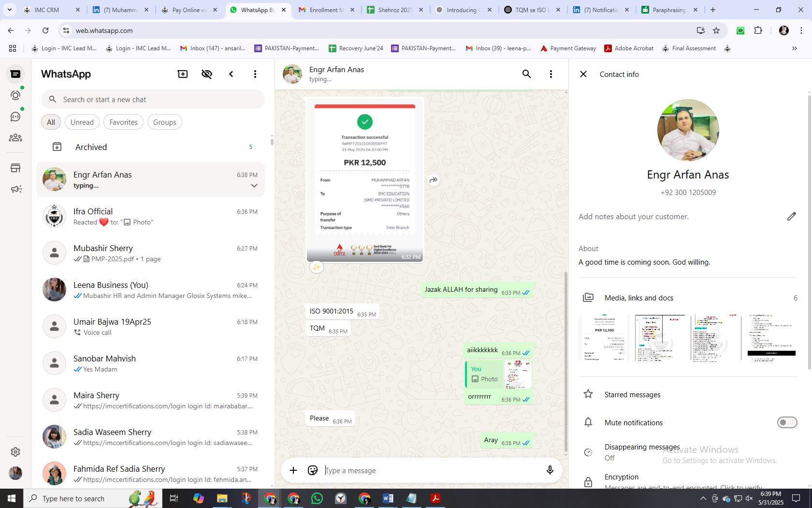The height and width of the screenshot is (508, 812).
Task: Start a new chat with plus icon
Action: pos(183,74)
